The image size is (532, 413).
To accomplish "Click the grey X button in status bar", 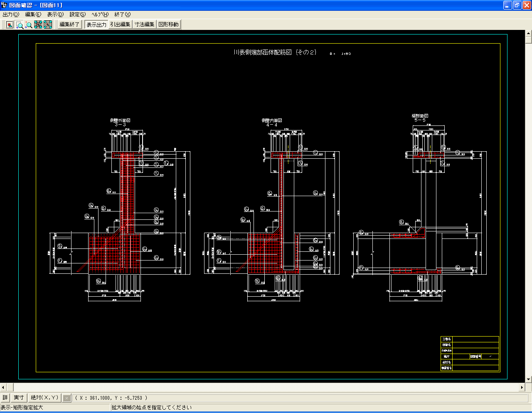I will pyautogui.click(x=66, y=398).
